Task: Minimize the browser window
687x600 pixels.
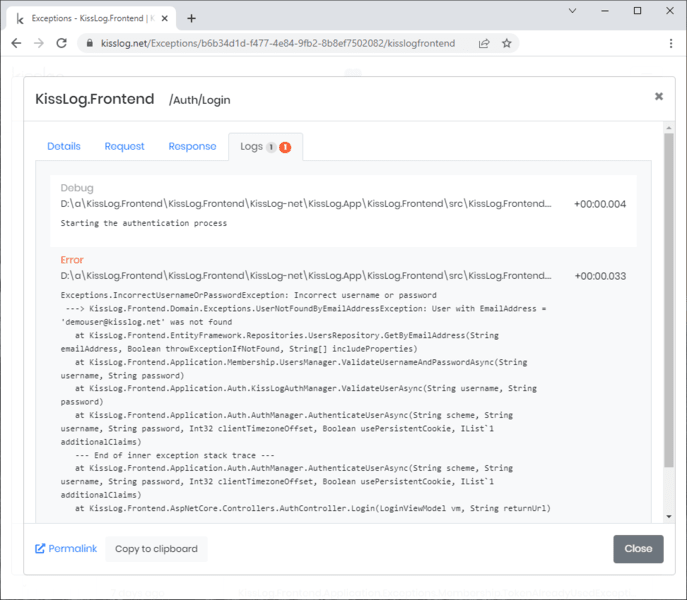Action: coord(605,11)
